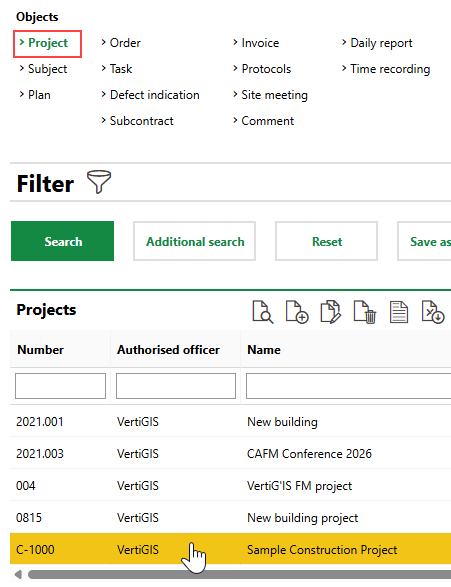Click the horizontal scrollbar of projects table
This screenshot has height=587, width=451.
240,574
